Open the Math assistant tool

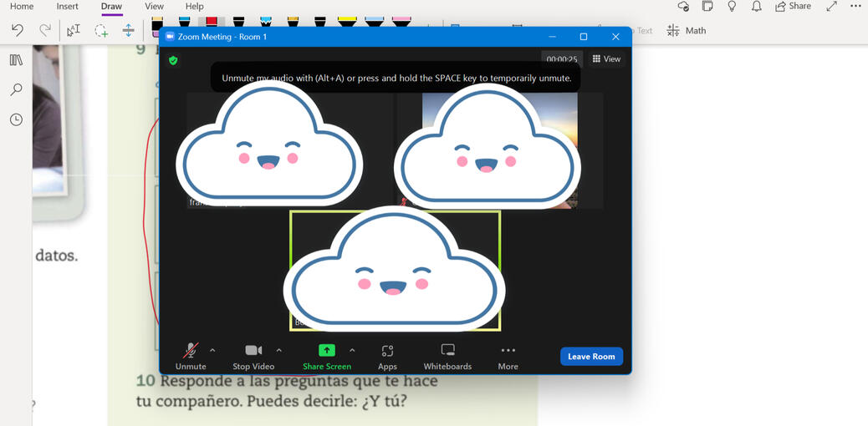click(x=687, y=30)
